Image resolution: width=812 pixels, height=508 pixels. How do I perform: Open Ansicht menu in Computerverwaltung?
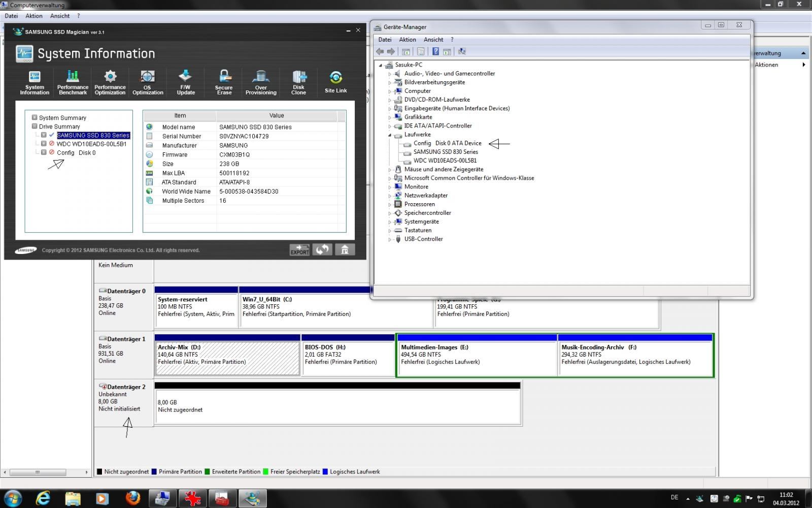pos(60,16)
